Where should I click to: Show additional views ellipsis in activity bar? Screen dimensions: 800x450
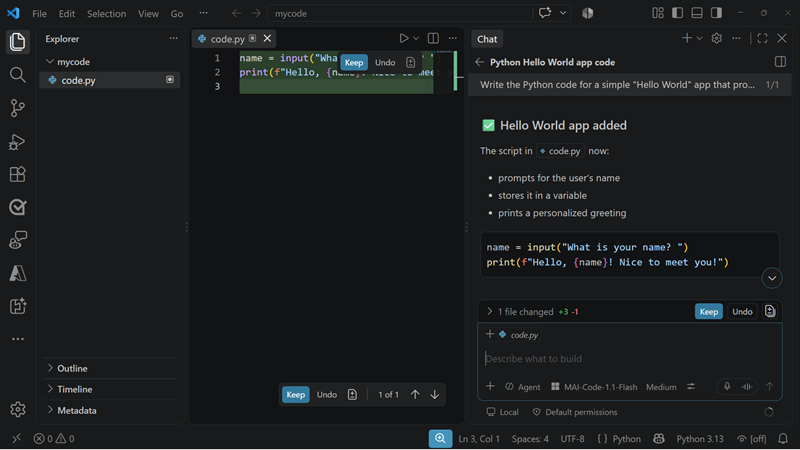(x=17, y=339)
